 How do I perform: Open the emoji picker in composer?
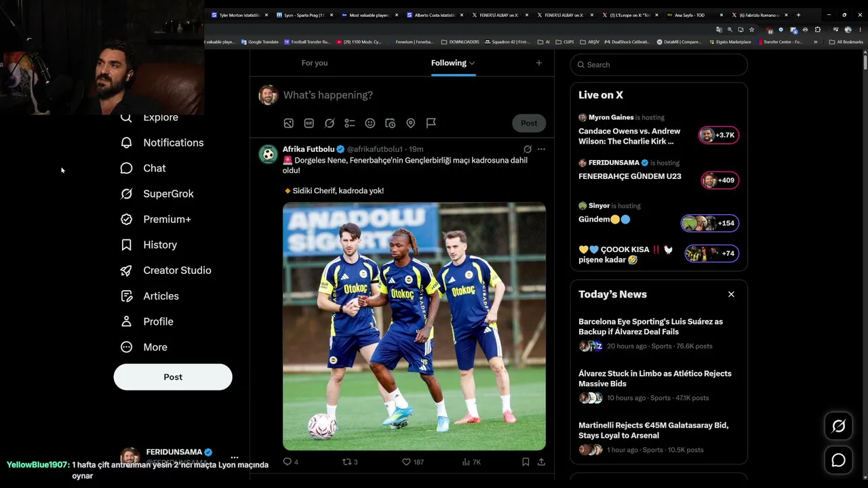(370, 123)
